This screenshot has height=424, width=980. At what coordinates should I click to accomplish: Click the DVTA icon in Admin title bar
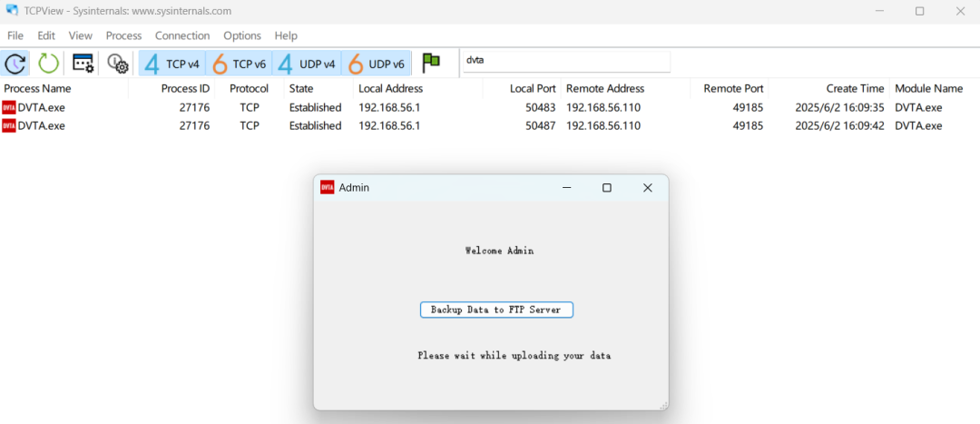(x=327, y=187)
